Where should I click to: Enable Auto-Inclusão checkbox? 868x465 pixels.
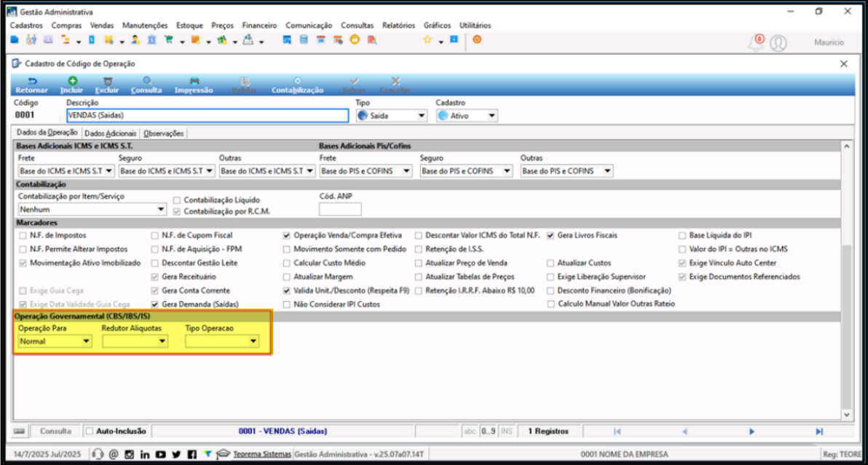click(89, 432)
